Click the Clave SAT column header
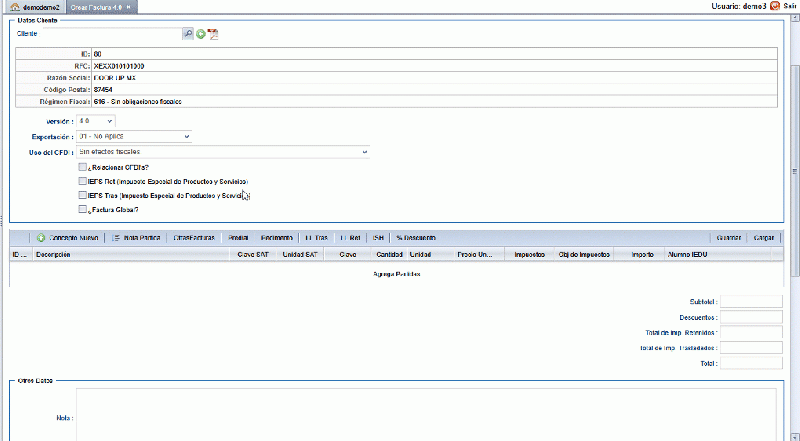The height and width of the screenshot is (441, 800). click(253, 254)
